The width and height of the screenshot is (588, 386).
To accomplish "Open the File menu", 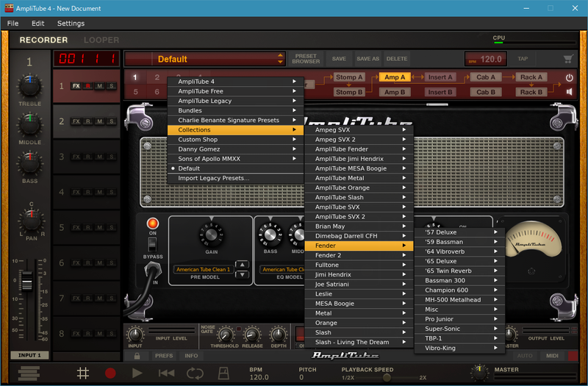I will (x=12, y=24).
